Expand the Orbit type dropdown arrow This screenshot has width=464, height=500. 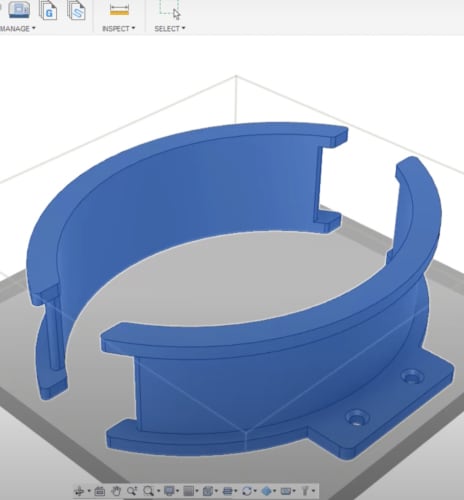89,491
